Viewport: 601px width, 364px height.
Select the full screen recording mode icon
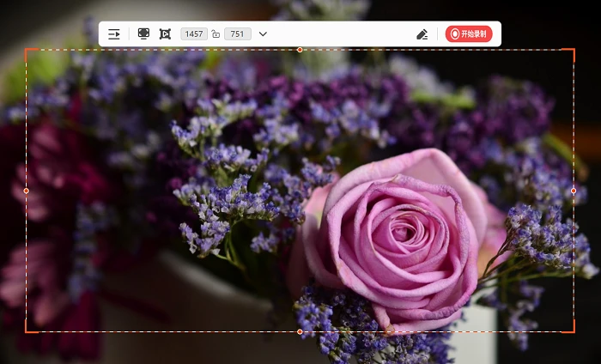[143, 33]
